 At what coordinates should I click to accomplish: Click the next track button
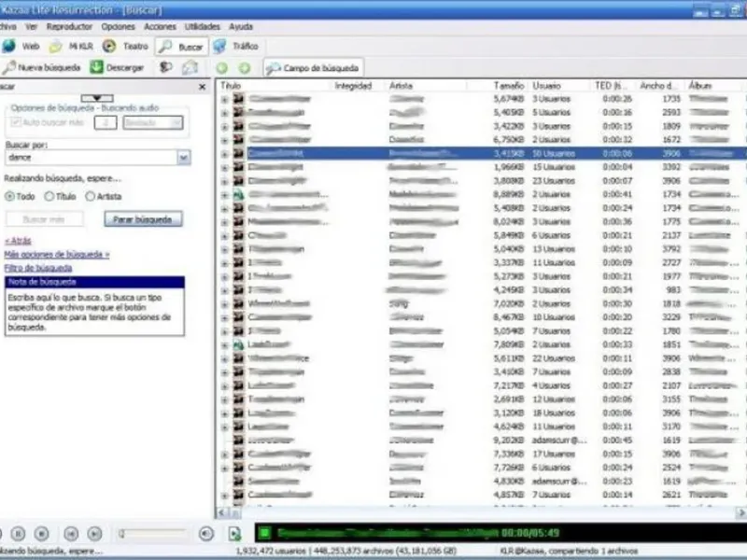[94, 534]
